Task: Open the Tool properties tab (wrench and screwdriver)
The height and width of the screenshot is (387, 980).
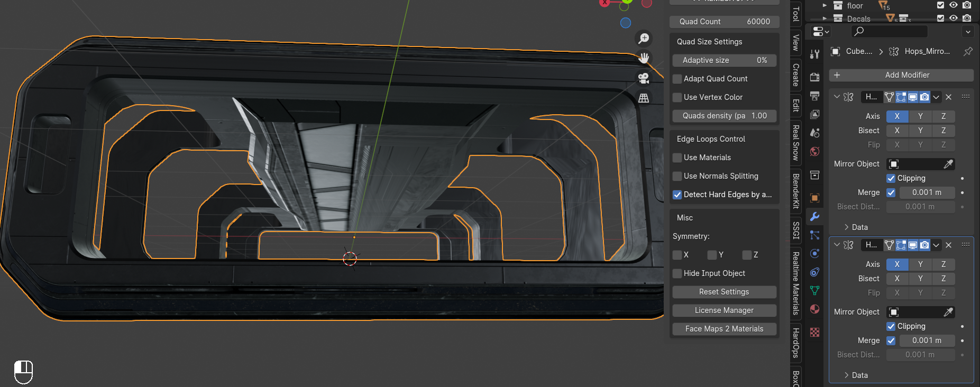Action: click(814, 54)
